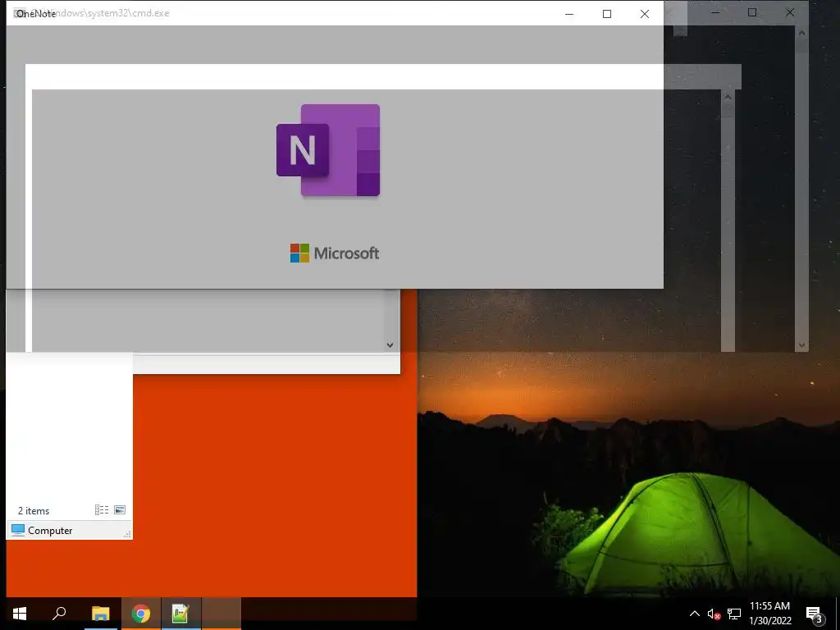The image size is (840, 630).
Task: Open the network status tray icon
Action: pos(734,614)
